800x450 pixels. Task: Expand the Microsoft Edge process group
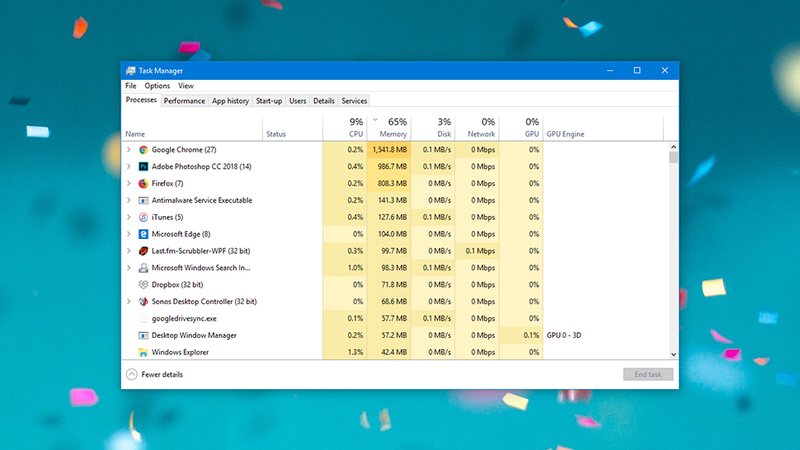129,234
